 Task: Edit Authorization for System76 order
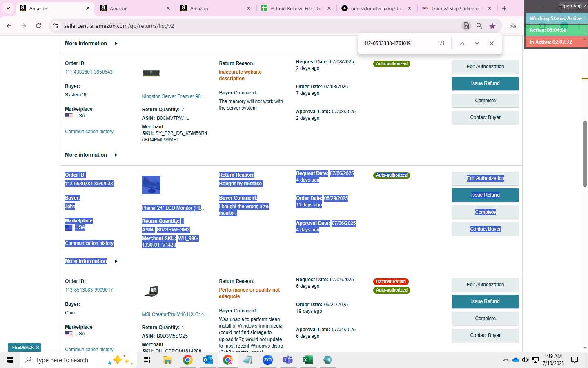(x=485, y=67)
